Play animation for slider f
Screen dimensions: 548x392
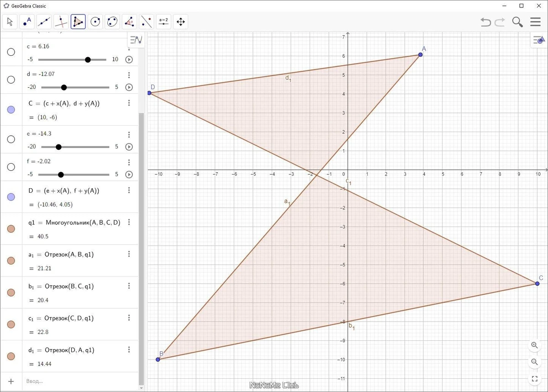tap(129, 174)
